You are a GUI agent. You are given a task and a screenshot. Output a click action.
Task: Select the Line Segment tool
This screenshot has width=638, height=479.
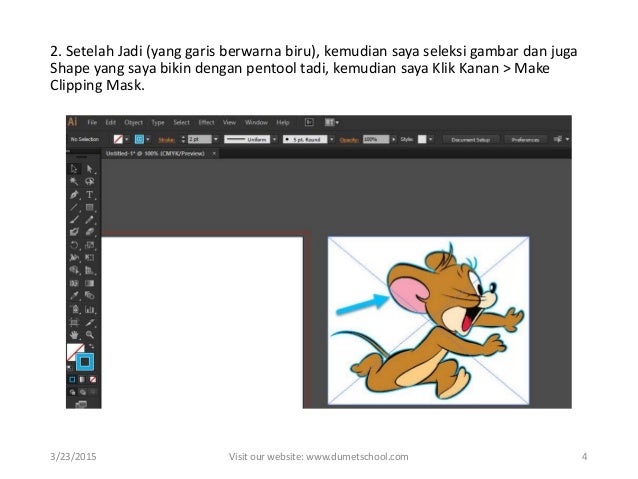74,207
